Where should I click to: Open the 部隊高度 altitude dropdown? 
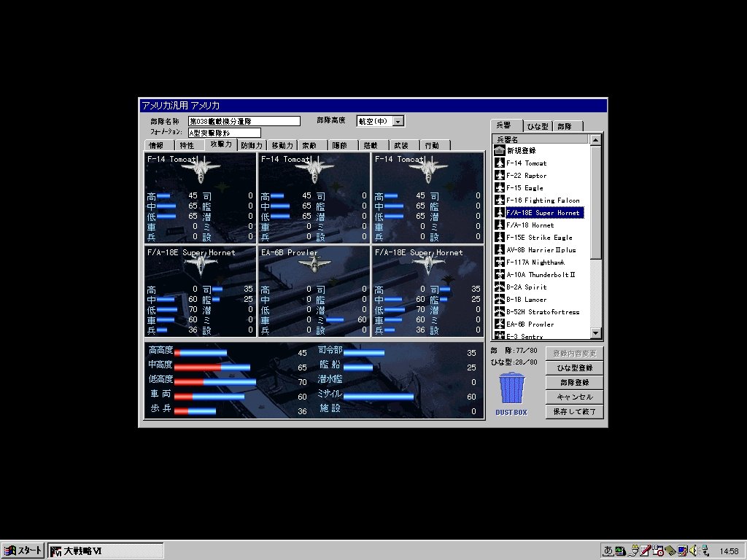(x=398, y=122)
